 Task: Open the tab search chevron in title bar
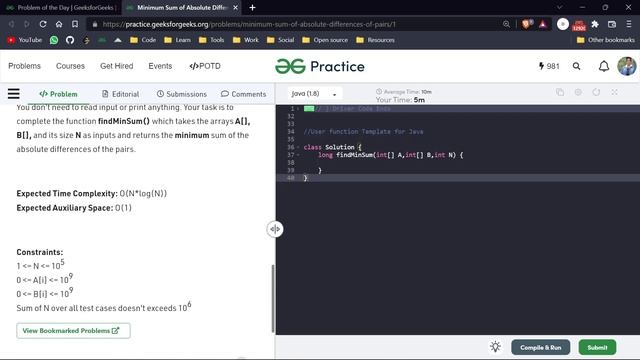(560, 7)
